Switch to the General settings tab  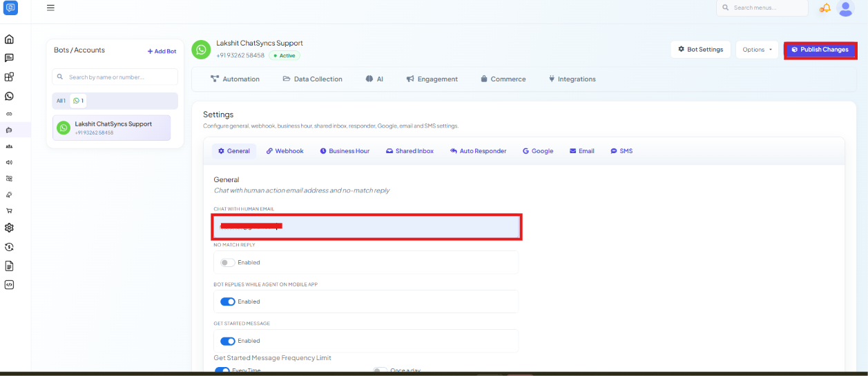(x=234, y=151)
